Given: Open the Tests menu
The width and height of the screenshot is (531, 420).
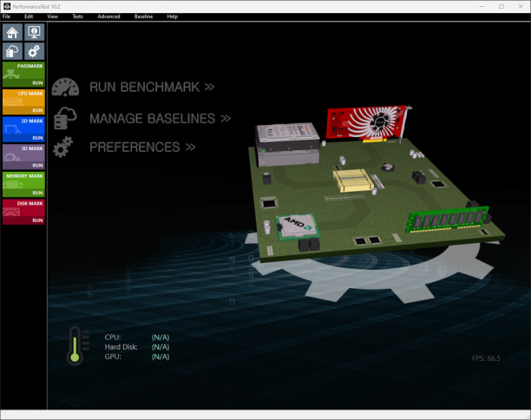Looking at the screenshot, I should (x=77, y=16).
